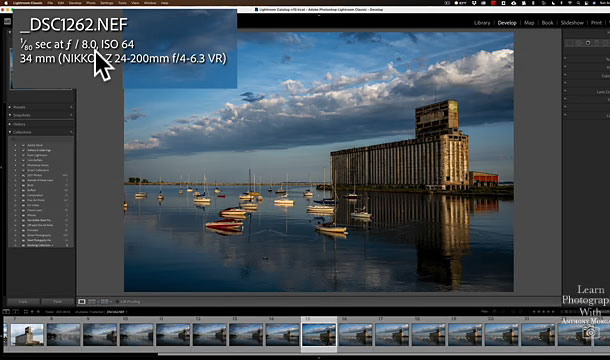Select the Develop module tab
610x360 pixels.
point(507,23)
